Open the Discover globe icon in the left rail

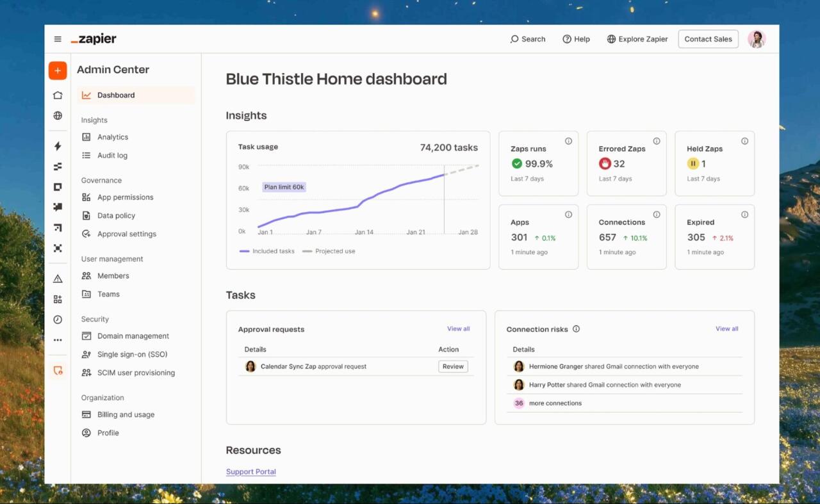coord(57,116)
